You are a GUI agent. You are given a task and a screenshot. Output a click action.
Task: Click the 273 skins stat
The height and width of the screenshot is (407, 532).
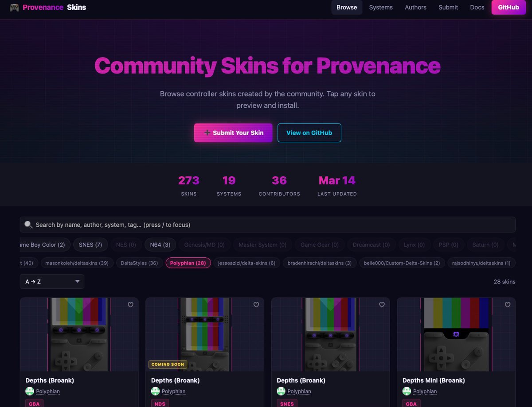point(189,185)
